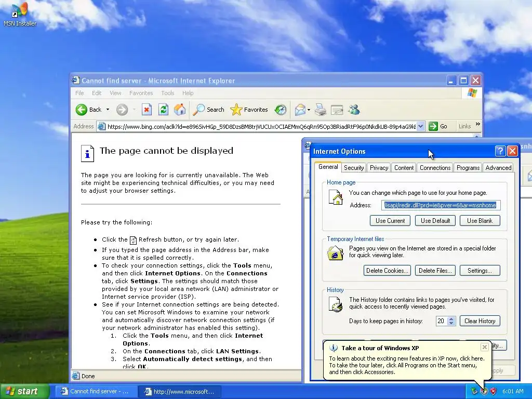Click the Windows flag logo in the IE toolbar
532x399 pixels.
coord(472,92)
